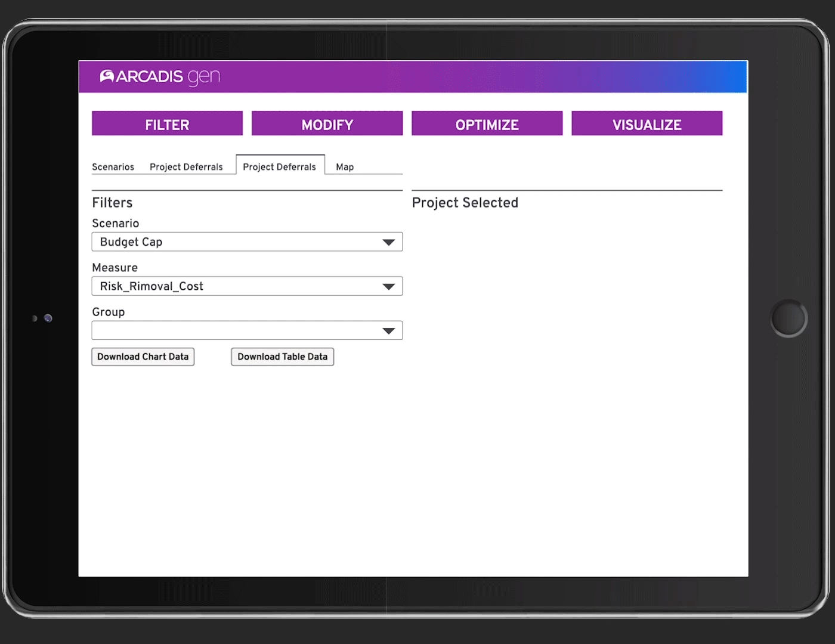Open the empty Group dropdown
The image size is (835, 644).
[x=247, y=330]
